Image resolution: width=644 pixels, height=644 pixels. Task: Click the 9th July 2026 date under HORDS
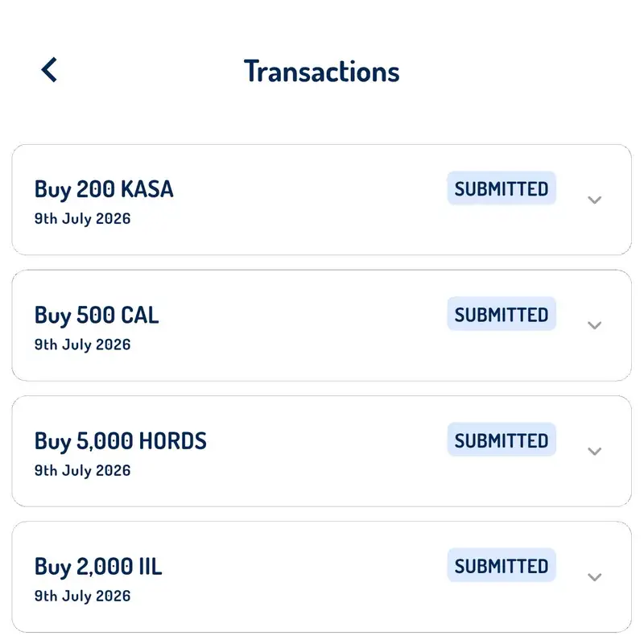point(83,470)
